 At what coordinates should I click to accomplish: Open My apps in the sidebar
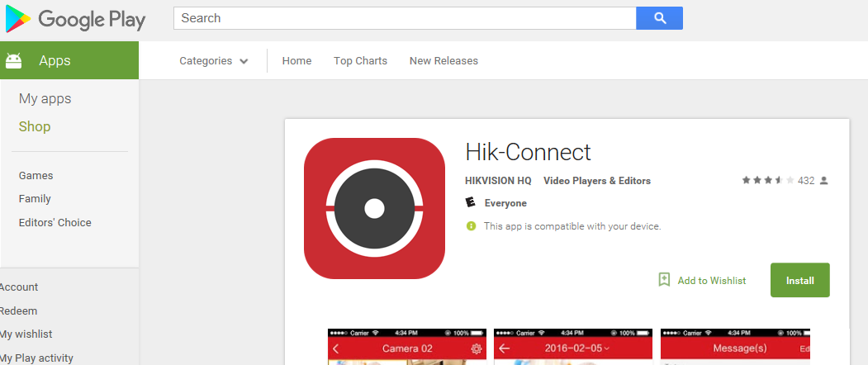pyautogui.click(x=45, y=98)
